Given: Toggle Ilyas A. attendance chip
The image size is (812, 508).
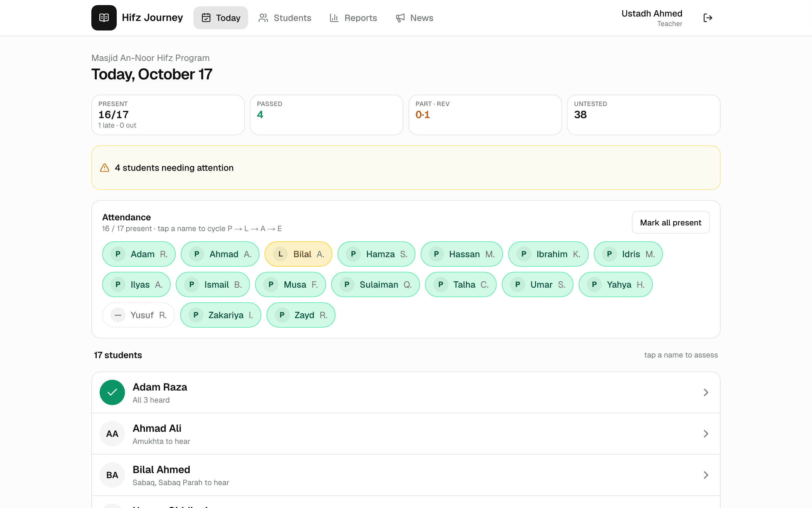Looking at the screenshot, I should (136, 284).
